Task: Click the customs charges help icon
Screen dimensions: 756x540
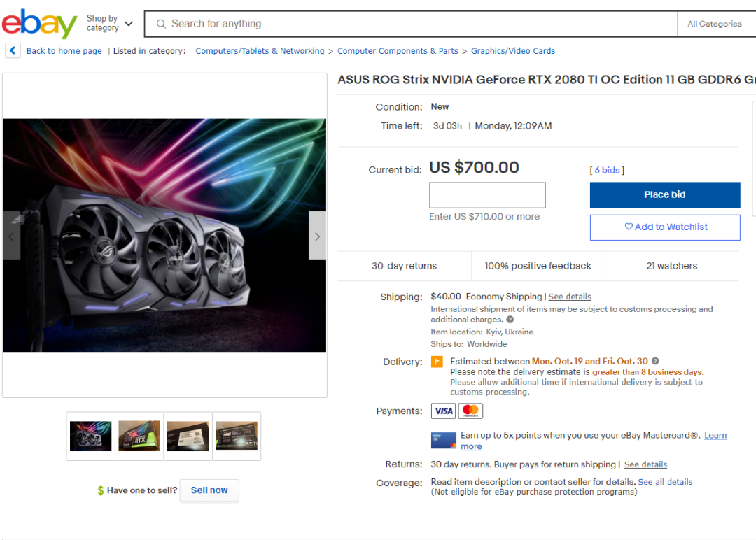Action: [510, 320]
